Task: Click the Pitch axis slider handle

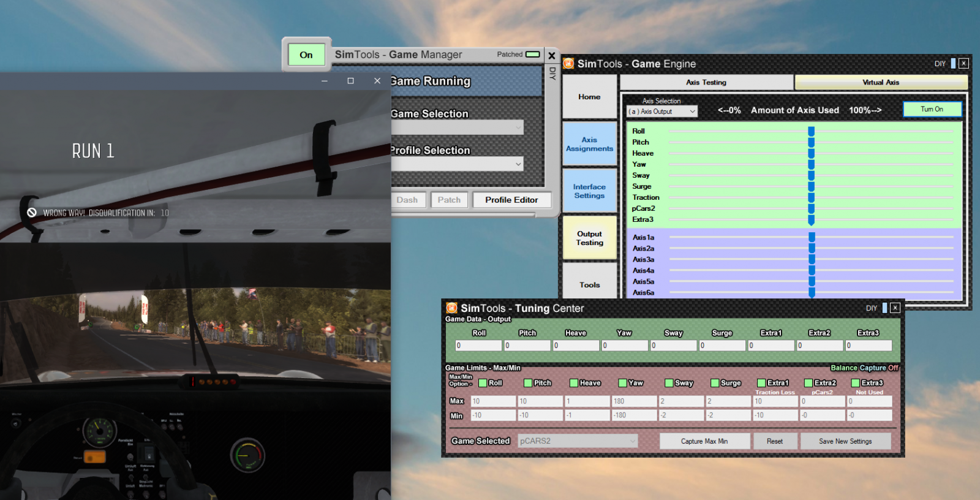Action: tap(811, 142)
